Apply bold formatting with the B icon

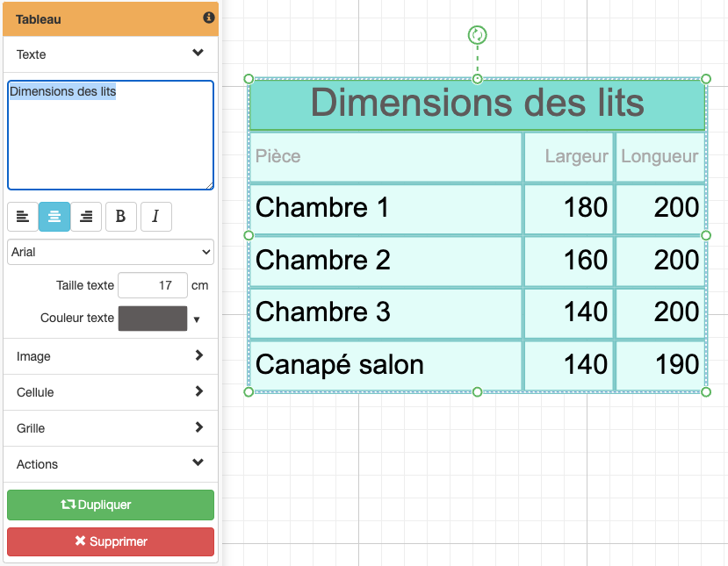[x=120, y=216]
